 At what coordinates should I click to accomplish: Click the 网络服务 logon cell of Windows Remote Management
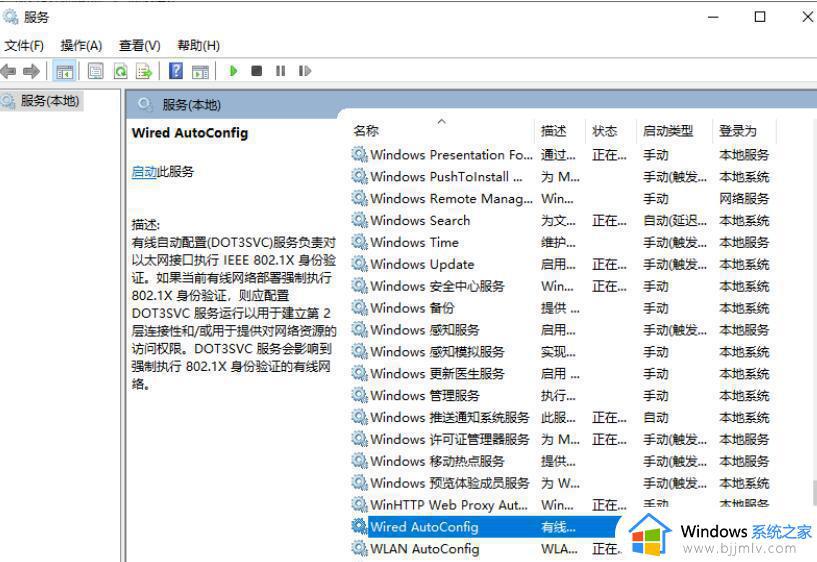point(744,198)
